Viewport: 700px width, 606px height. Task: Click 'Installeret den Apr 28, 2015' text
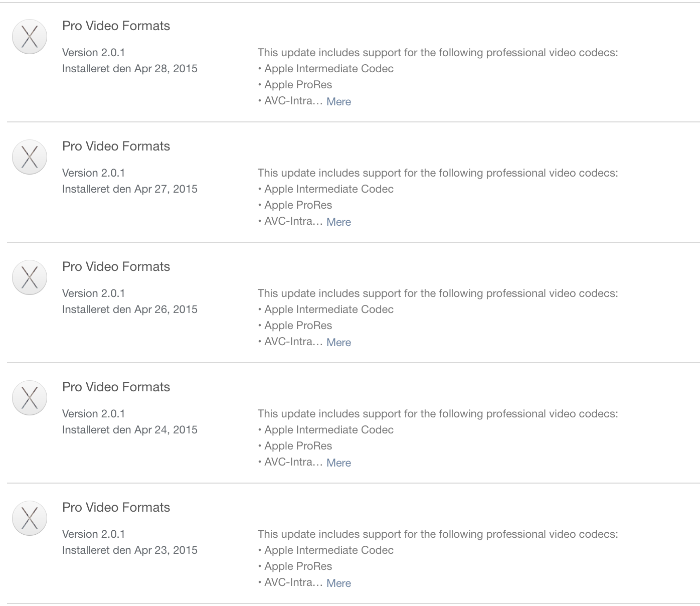click(x=129, y=69)
